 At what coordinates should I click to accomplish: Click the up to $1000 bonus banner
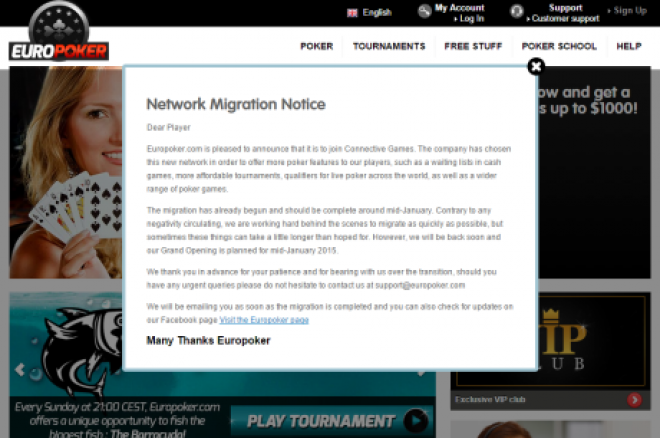point(594,173)
